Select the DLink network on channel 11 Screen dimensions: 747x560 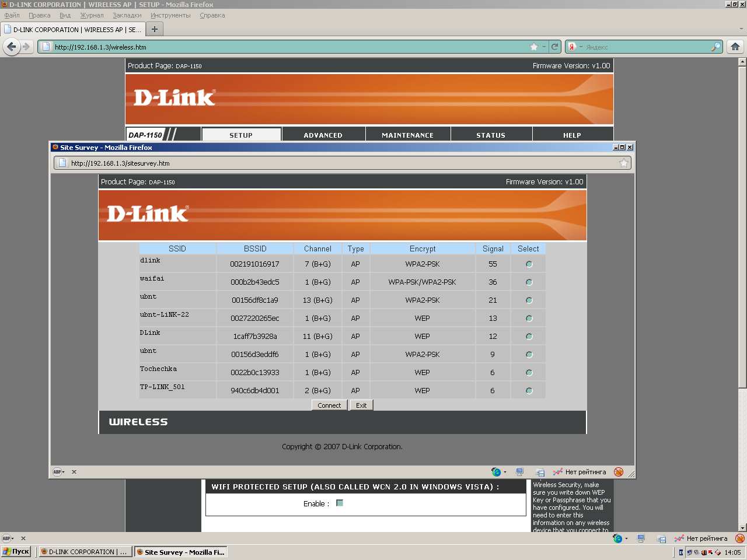coord(529,337)
